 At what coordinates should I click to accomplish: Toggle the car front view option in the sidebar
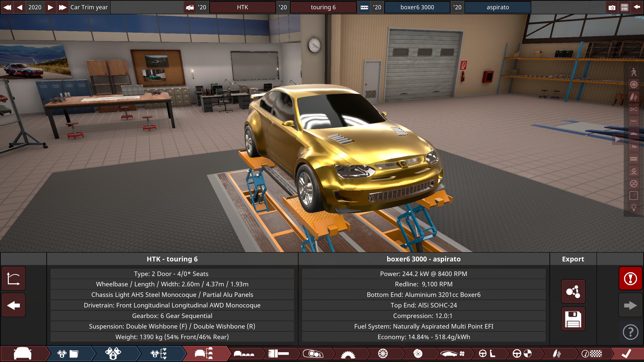point(634,122)
